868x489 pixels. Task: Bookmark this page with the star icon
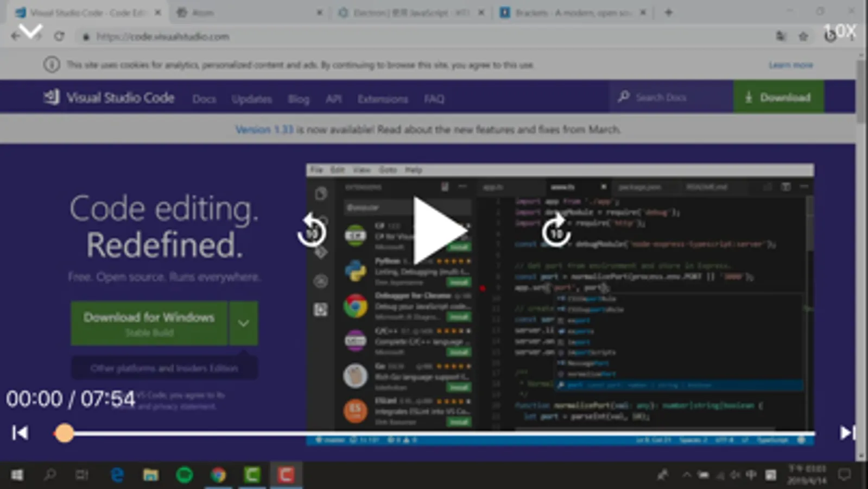(803, 36)
